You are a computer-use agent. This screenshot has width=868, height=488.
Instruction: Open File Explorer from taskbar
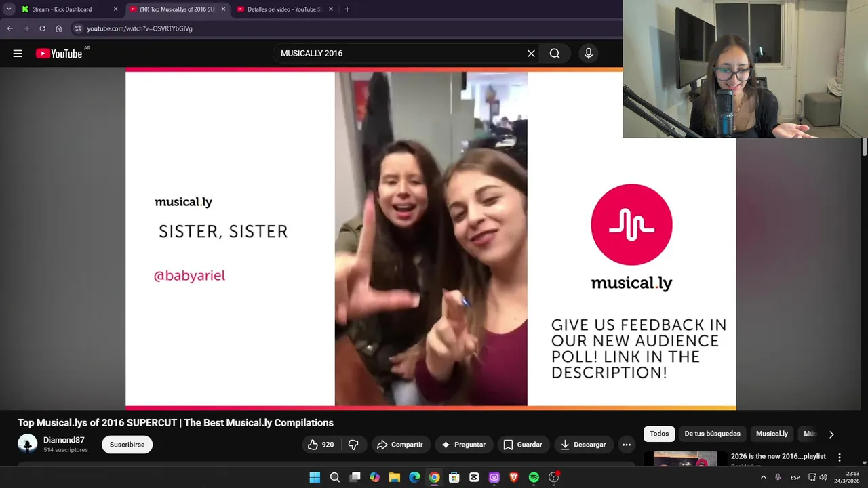coord(395,477)
